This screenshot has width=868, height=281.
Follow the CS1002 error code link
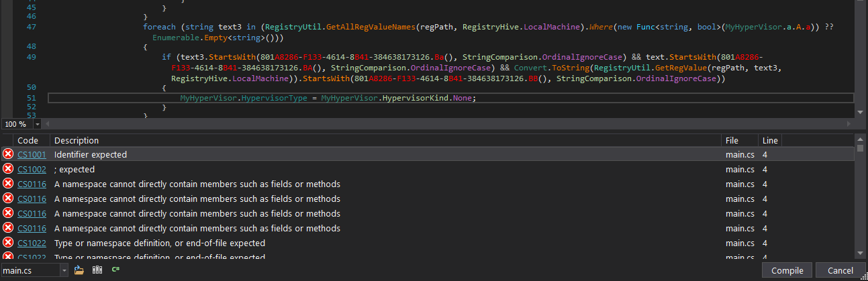click(32, 170)
